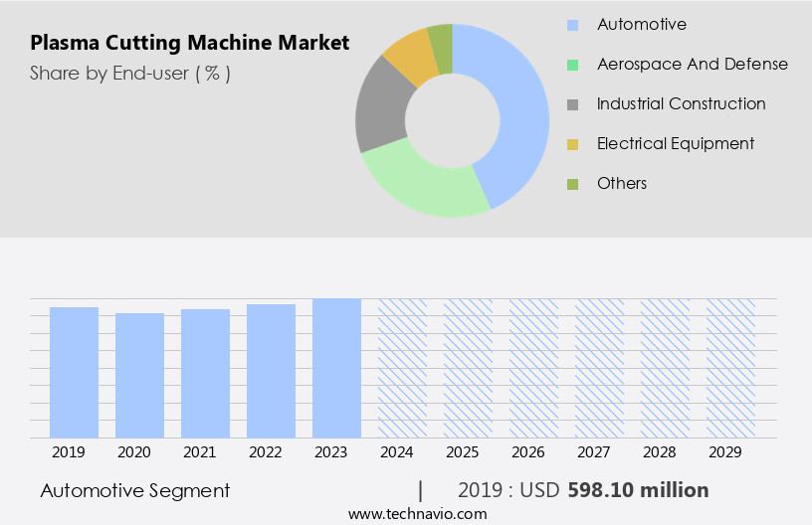This screenshot has height=525, width=812.
Task: Click the Electrical Equipment legend swatch
Action: [x=572, y=144]
